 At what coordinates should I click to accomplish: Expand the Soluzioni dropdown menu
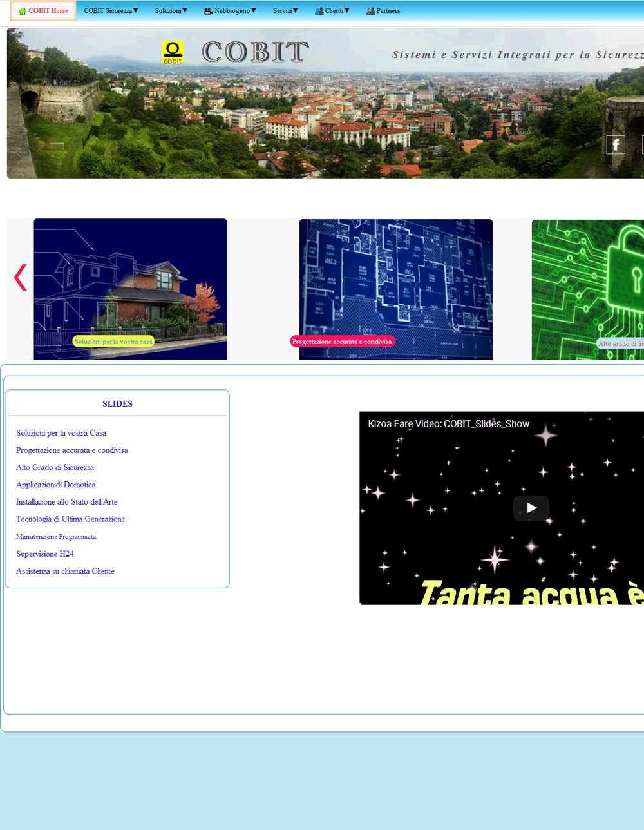point(171,11)
